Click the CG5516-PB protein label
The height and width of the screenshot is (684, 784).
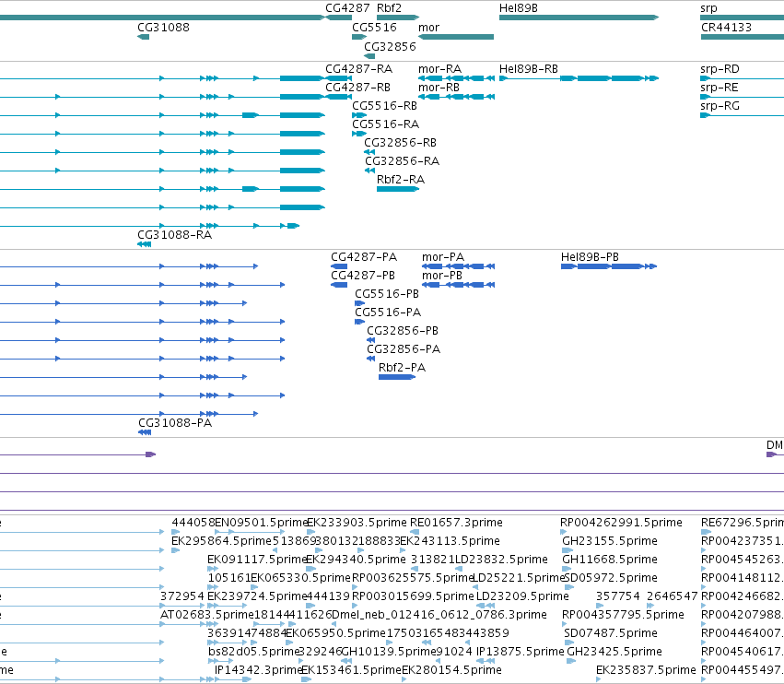(x=387, y=294)
